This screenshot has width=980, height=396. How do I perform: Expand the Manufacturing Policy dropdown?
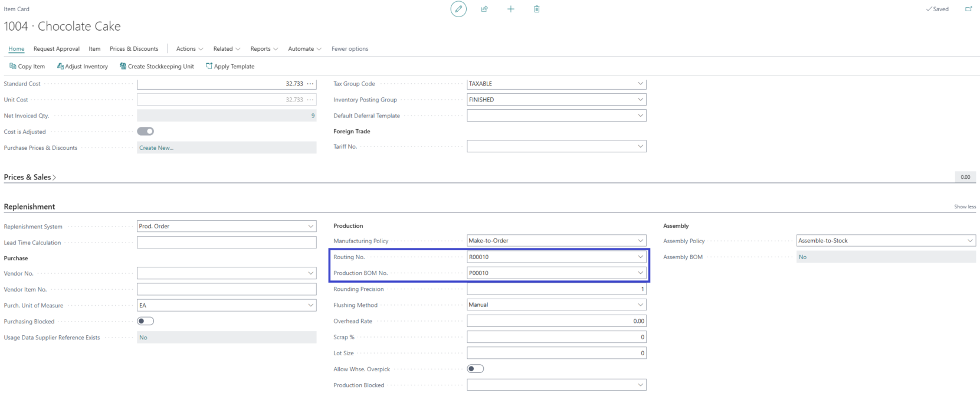(640, 241)
